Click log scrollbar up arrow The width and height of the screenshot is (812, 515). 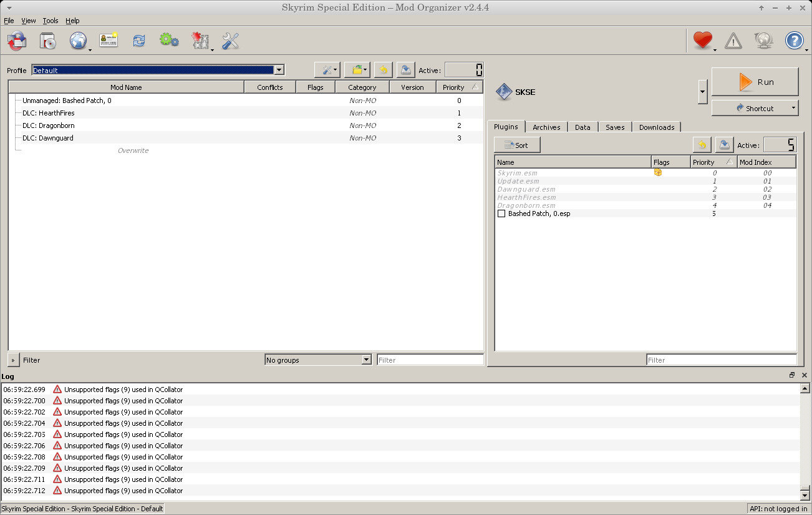point(805,388)
